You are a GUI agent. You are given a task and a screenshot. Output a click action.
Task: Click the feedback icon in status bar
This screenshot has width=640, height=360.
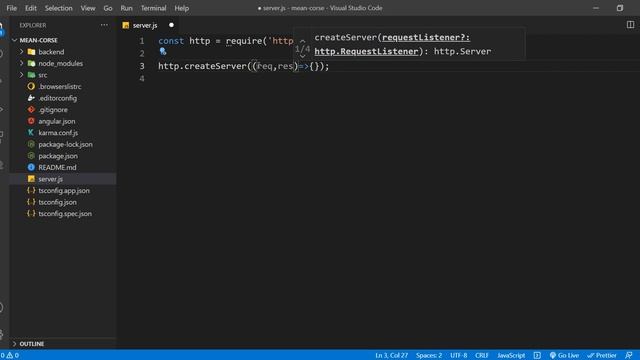pos(629,355)
